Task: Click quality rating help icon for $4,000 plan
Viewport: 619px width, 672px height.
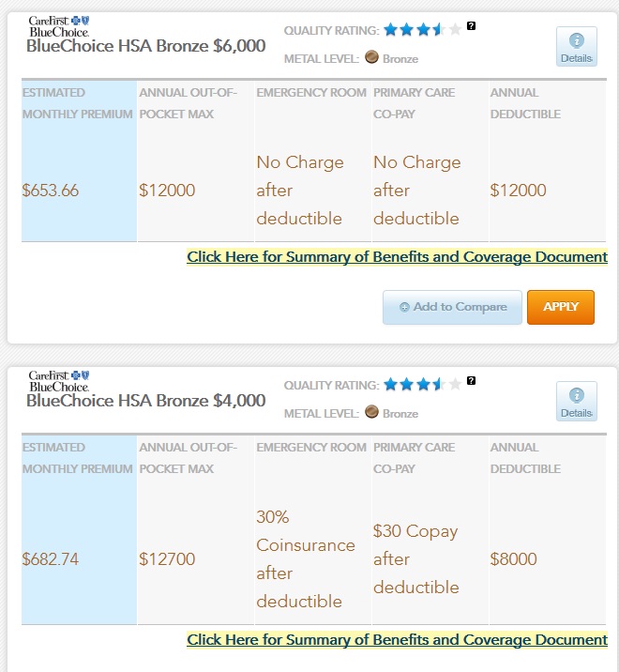Action: [471, 381]
